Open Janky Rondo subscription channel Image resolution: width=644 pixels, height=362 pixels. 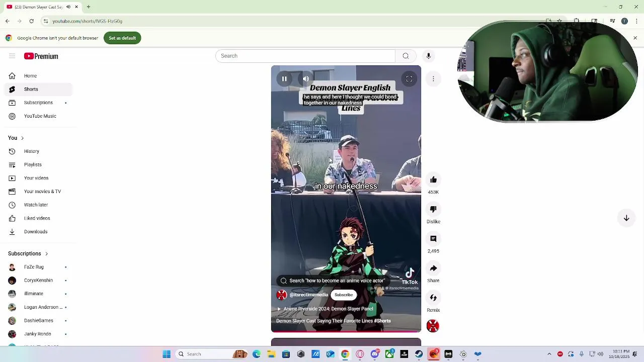tap(38, 334)
